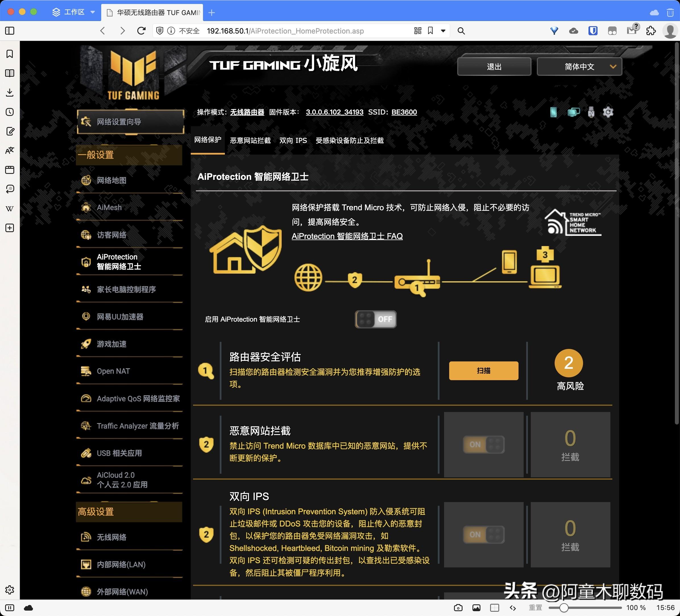Image resolution: width=680 pixels, height=616 pixels.
Task: Click 退出 button to log out
Action: coord(495,66)
